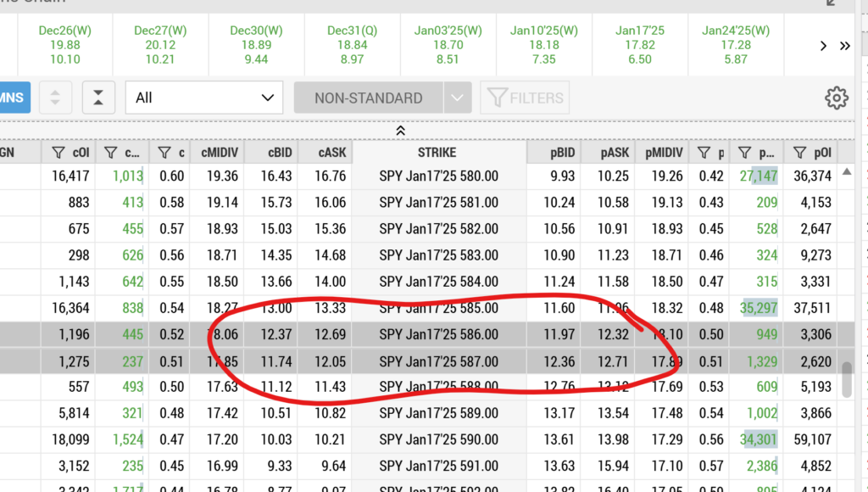Collapse the panel using double-up chevron
The width and height of the screenshot is (868, 492).
tap(400, 130)
